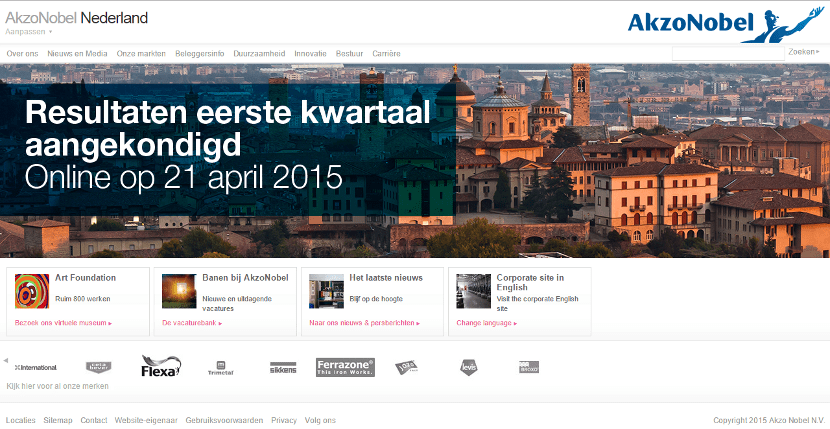Screen dimensions: 830x429
Task: Click the AkzoNobel logo in the header
Action: coord(726,24)
